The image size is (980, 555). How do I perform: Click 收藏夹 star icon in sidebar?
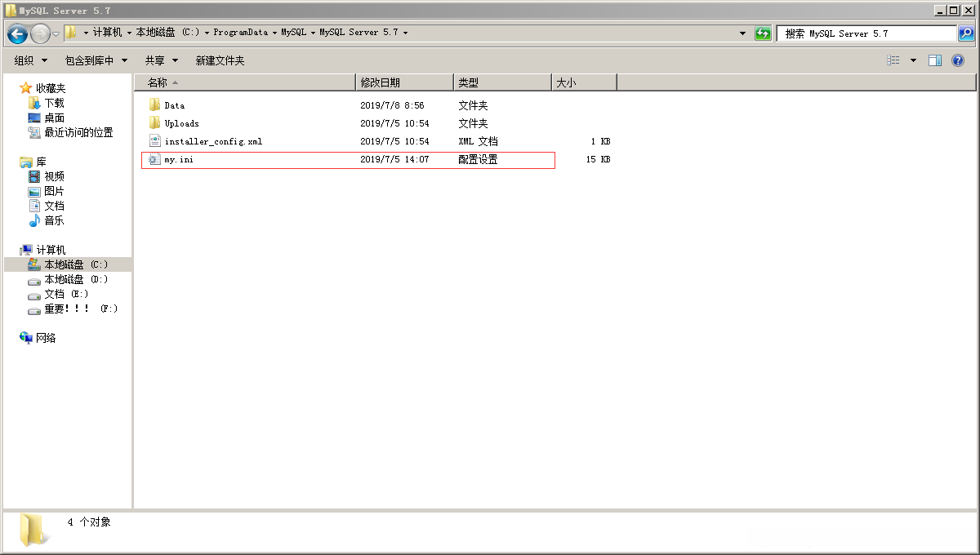coord(26,88)
